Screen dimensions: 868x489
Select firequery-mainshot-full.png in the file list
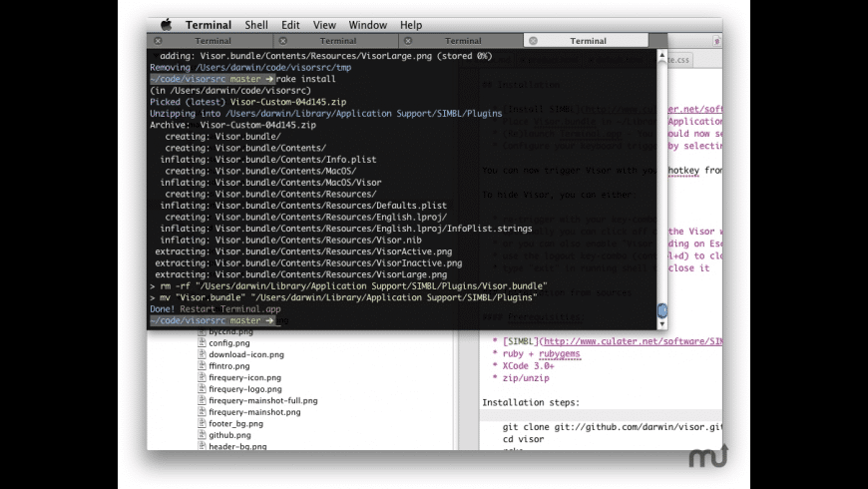(263, 401)
